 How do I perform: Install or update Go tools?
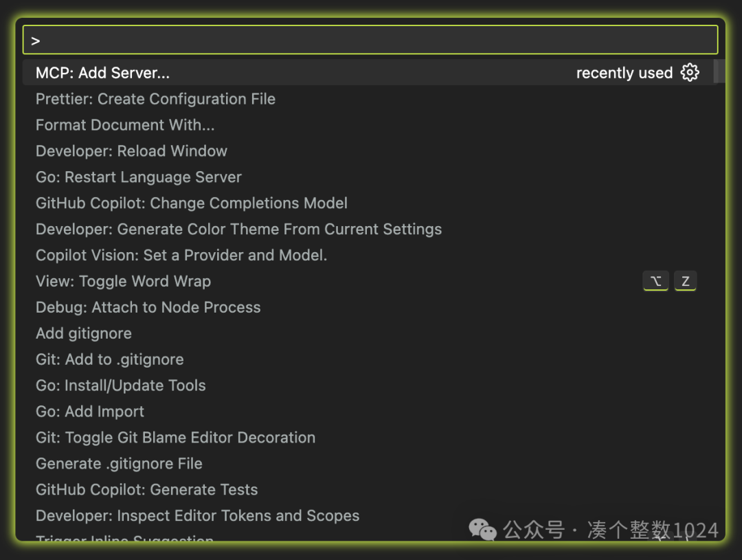pos(120,385)
